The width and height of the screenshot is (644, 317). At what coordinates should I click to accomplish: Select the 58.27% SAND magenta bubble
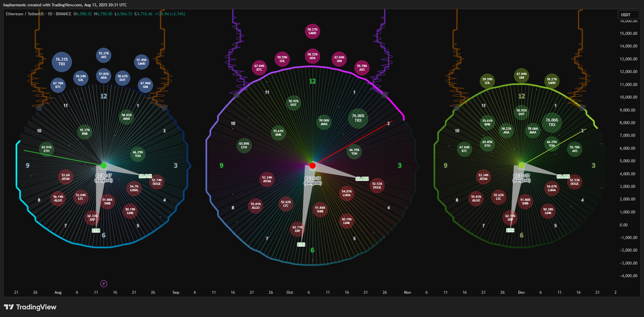[x=312, y=31]
